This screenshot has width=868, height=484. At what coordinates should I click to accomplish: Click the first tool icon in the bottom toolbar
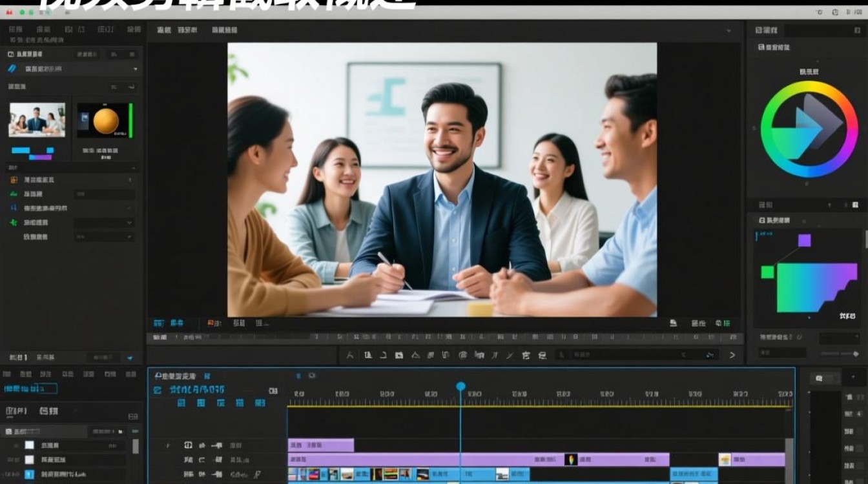click(x=350, y=355)
